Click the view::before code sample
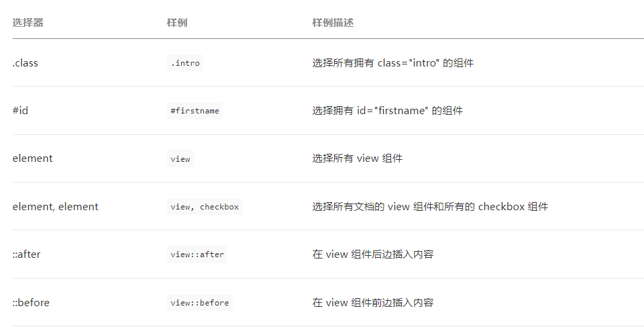The height and width of the screenshot is (327, 644). tap(200, 302)
